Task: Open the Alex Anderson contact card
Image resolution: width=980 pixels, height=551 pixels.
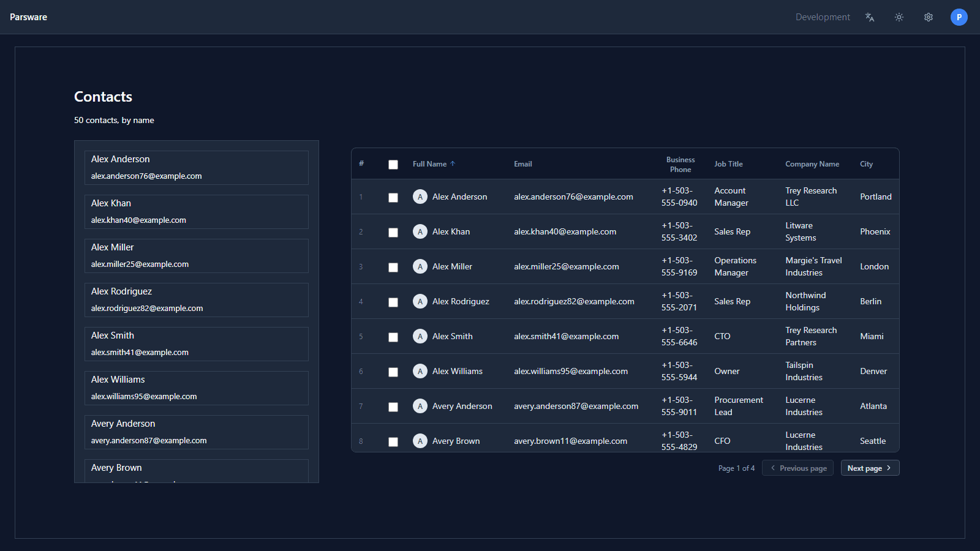Action: coord(197,168)
